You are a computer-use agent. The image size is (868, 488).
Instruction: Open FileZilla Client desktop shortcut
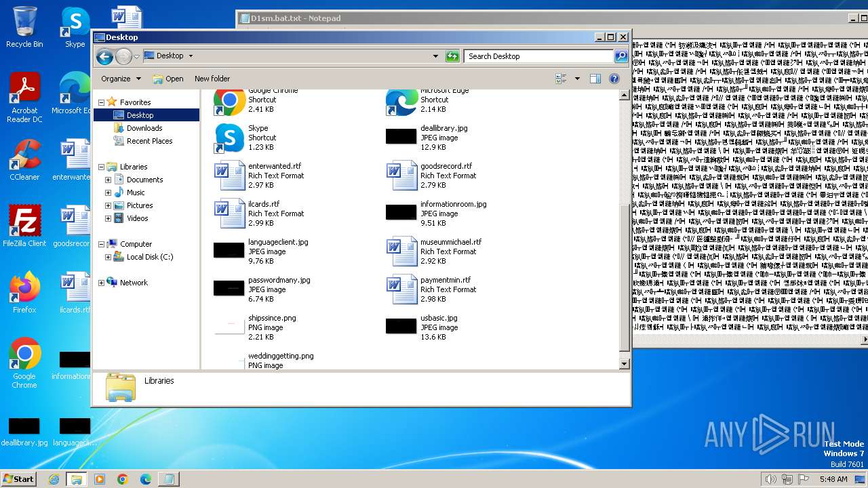tap(24, 226)
